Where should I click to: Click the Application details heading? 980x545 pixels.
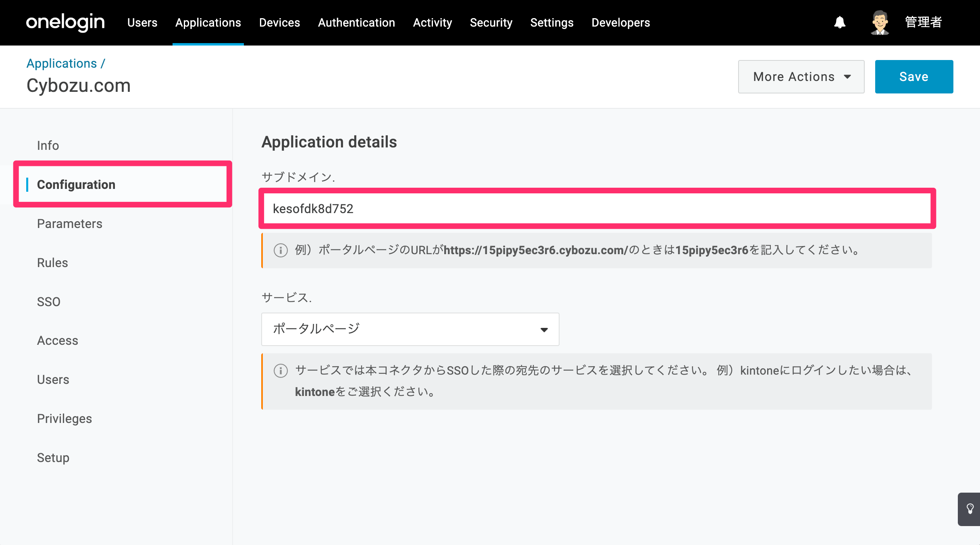point(329,142)
